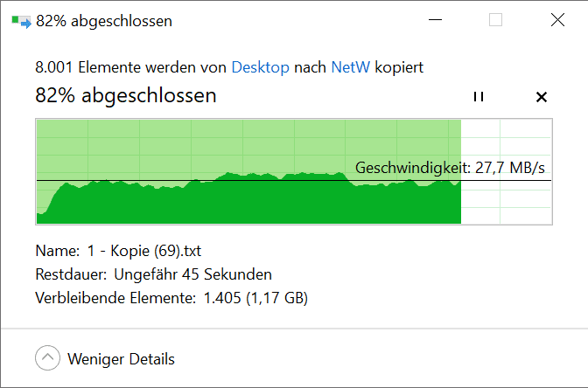The image size is (588, 388).
Task: Click the Weniger Details label
Action: [121, 359]
